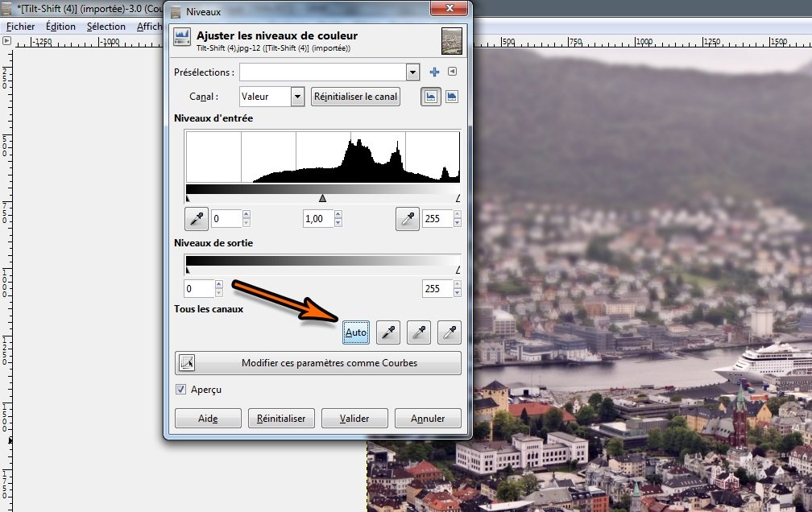Click the gamma midpoint slider triangle
The image size is (812, 512).
point(322,198)
